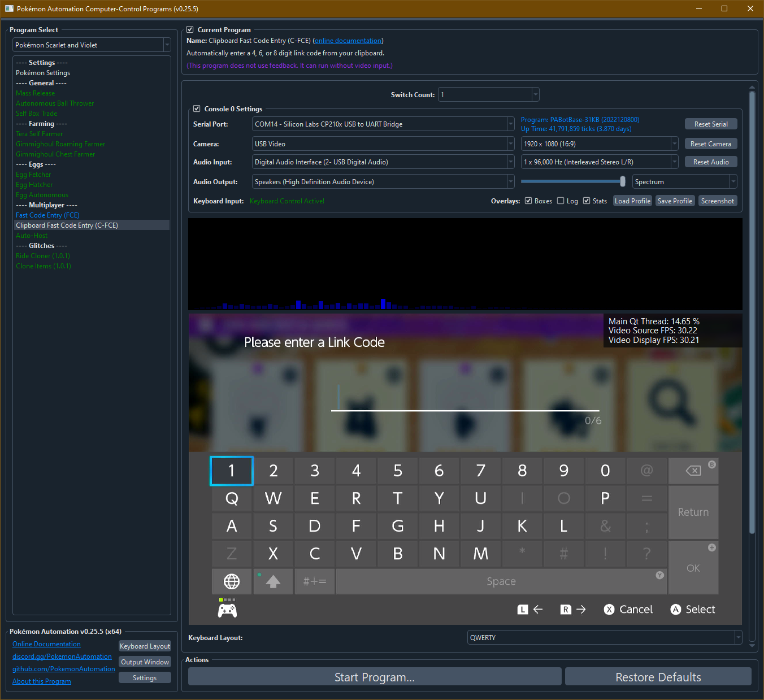Select Pokémon Settings in program list
This screenshot has height=700, width=764.
[x=43, y=73]
